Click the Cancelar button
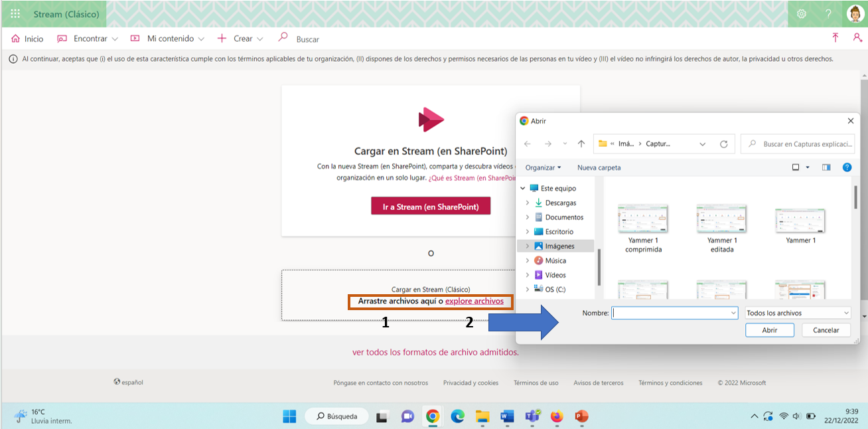 (x=826, y=330)
